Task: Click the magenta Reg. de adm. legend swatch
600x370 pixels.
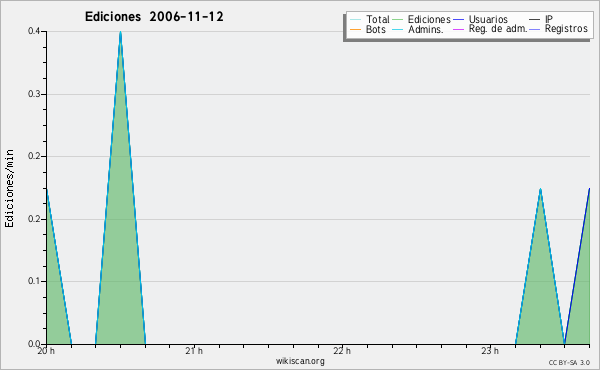Action: 458,29
